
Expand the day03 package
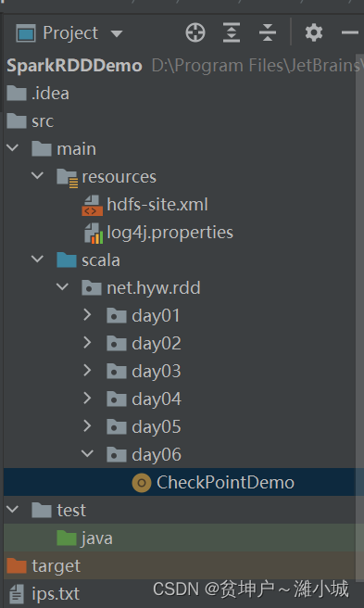pos(87,371)
